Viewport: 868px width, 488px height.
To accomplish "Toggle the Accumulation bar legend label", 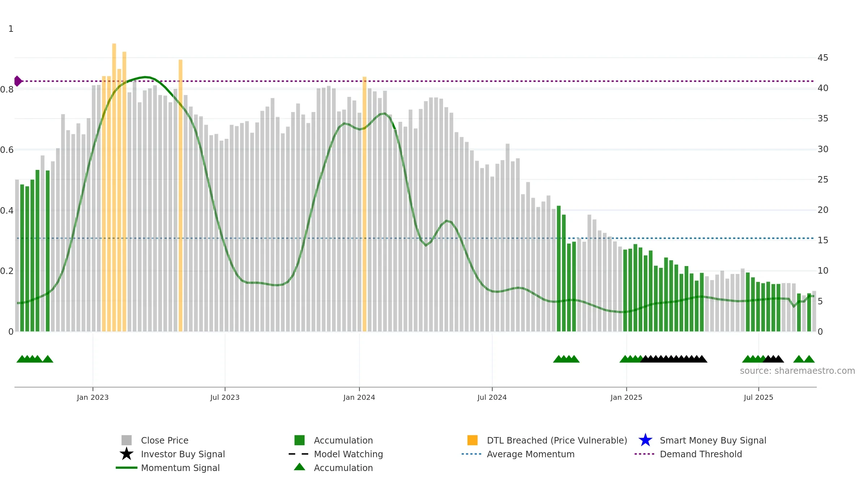I will pyautogui.click(x=343, y=440).
